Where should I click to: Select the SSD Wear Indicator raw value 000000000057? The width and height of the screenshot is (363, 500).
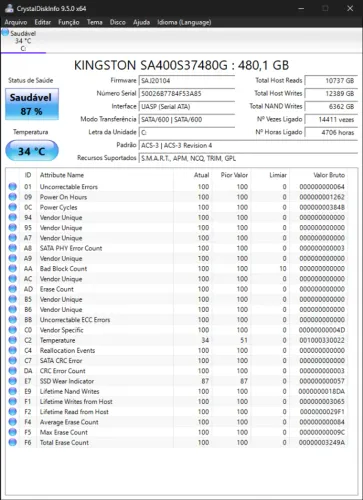[322, 381]
